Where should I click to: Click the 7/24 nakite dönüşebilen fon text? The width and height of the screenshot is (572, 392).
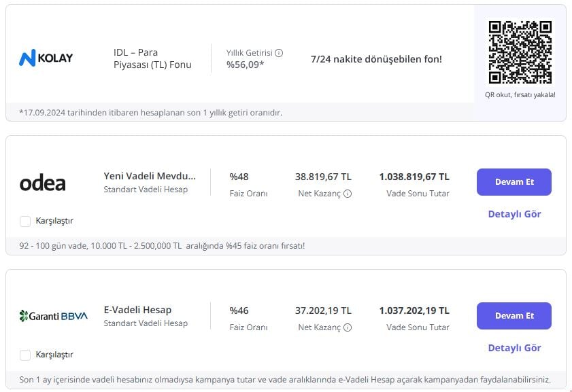(x=375, y=59)
